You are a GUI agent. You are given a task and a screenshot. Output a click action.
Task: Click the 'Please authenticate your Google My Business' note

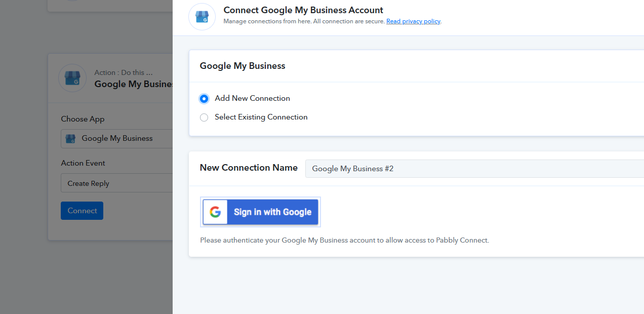[x=344, y=240]
